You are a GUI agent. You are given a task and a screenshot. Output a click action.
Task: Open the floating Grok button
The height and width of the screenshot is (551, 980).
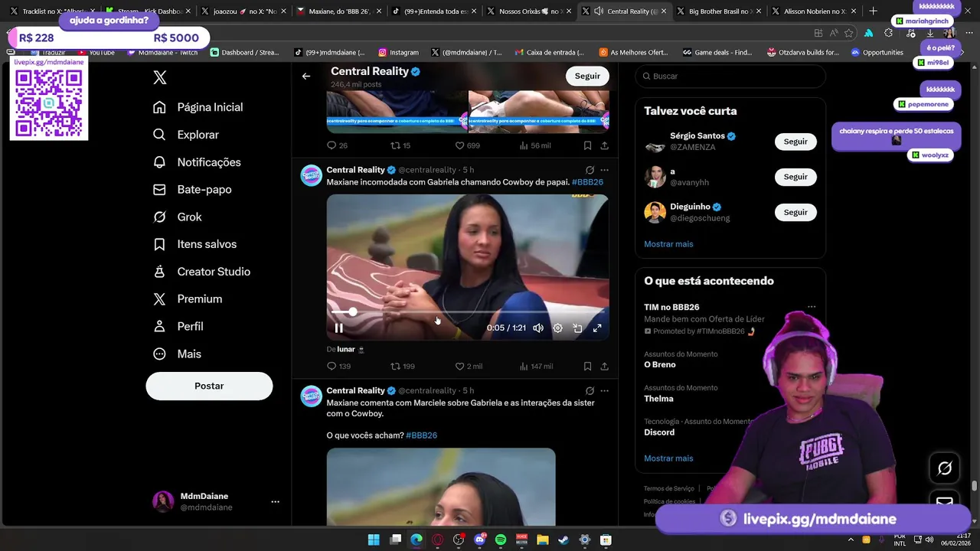point(945,468)
